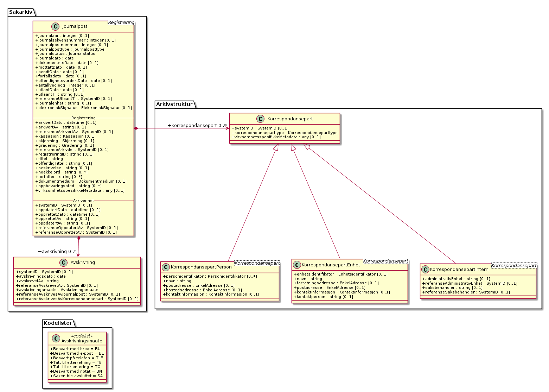Click the '+mottattDato : date [0..1]' attribute
The width and height of the screenshot is (549, 392).
coord(61,68)
